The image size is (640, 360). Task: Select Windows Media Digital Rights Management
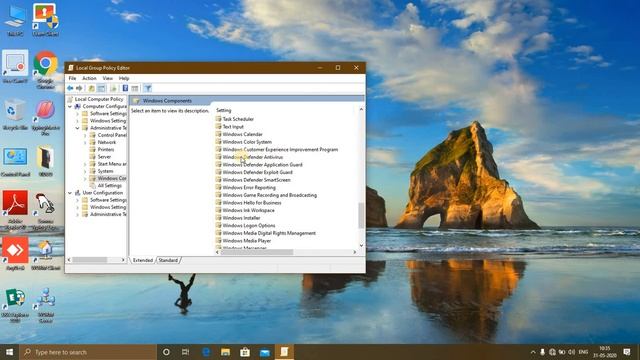click(x=269, y=233)
